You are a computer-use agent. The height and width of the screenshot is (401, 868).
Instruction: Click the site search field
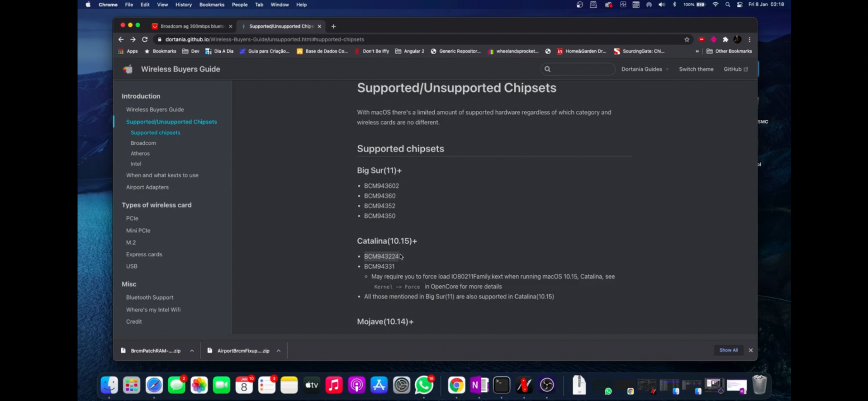pos(578,69)
